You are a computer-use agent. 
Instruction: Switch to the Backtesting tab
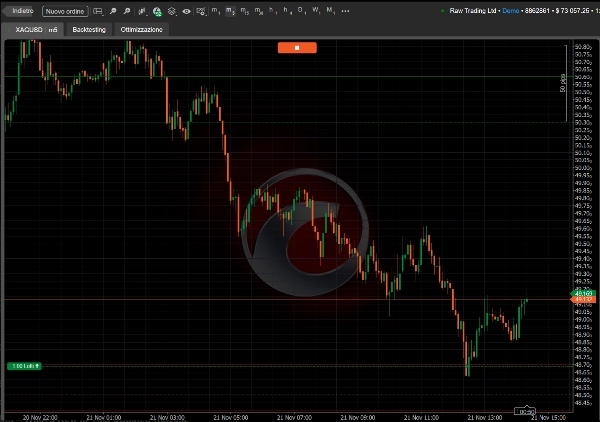click(x=89, y=30)
